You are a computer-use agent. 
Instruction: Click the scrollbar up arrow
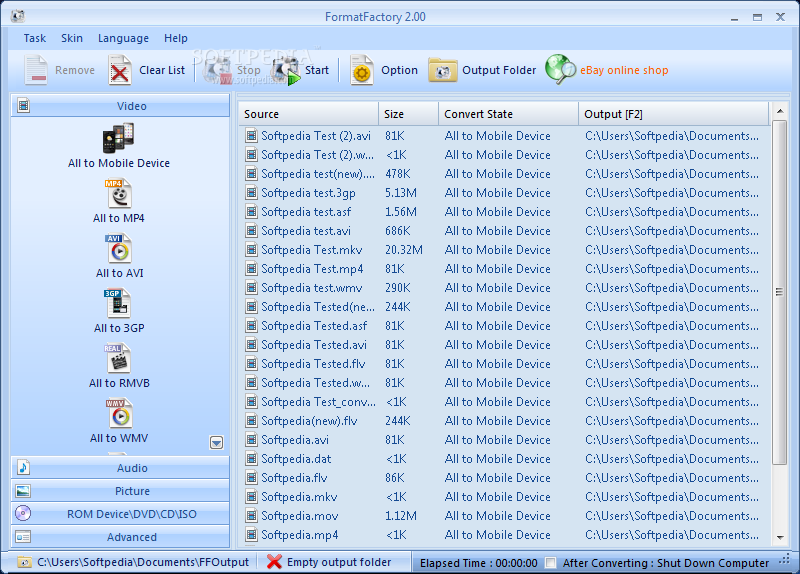780,111
